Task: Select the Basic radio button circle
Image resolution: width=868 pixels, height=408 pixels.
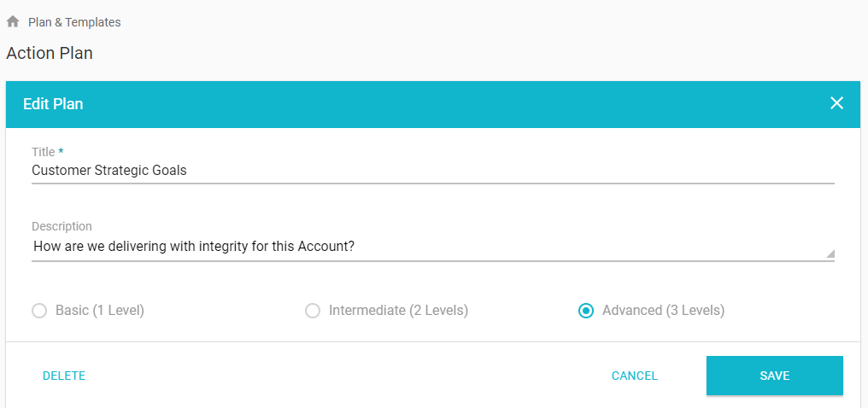Action: tap(39, 311)
